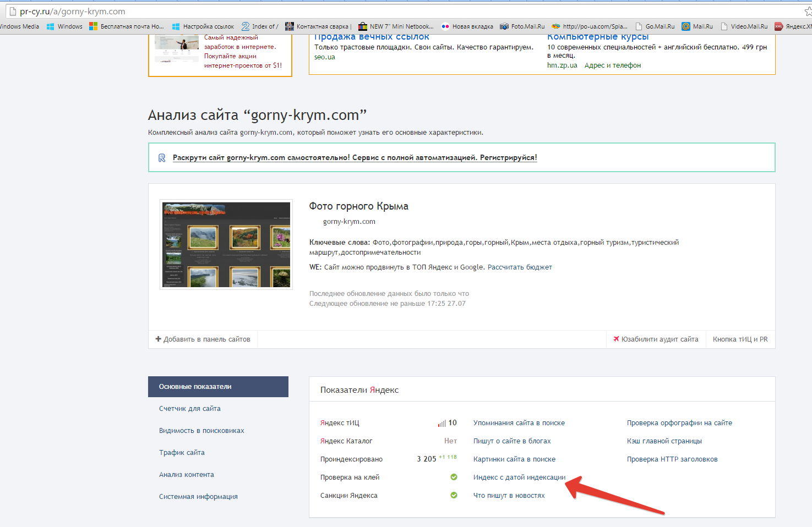
Task: Open the Яндекс Каталог link
Action: point(346,441)
